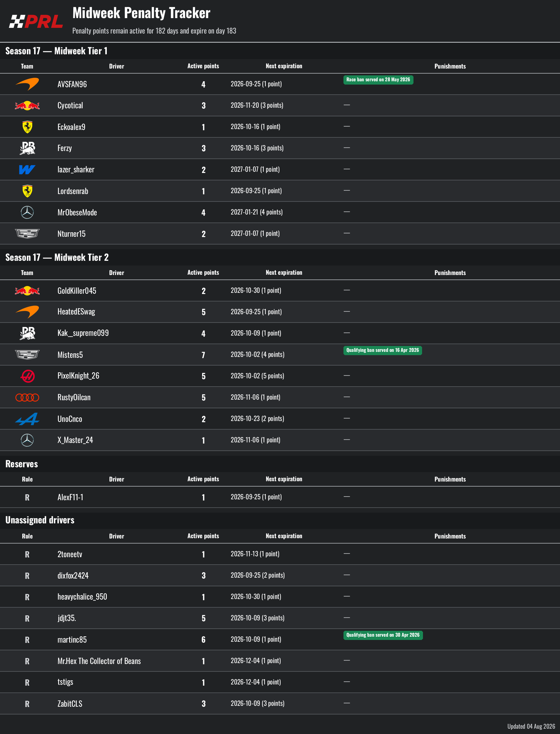Click the McLaren logo next to AVSFAN96
Viewport: 560px width, 734px height.
[x=27, y=84]
